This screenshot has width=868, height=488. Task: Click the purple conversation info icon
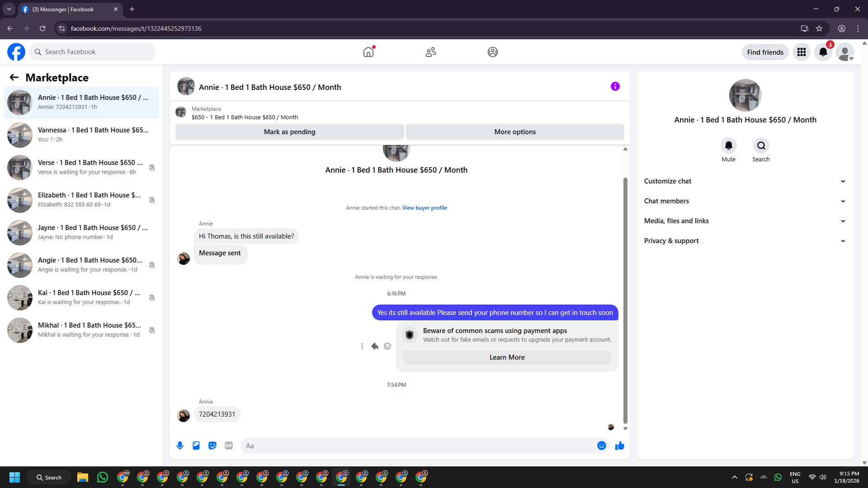click(615, 86)
